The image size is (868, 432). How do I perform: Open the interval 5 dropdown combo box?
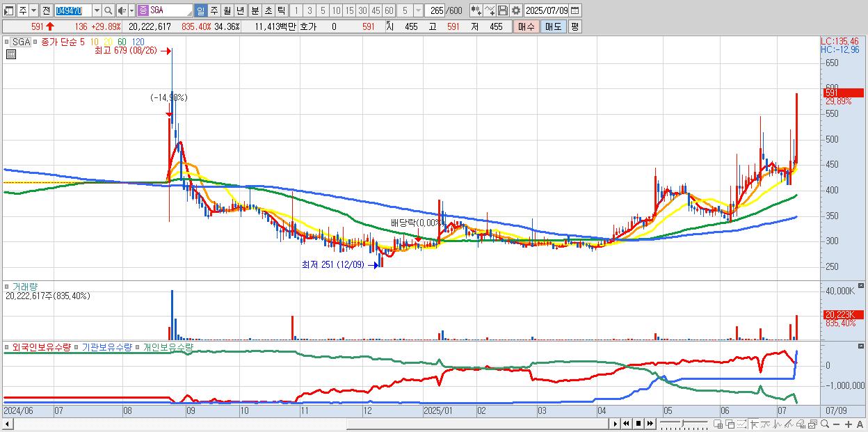click(408, 10)
